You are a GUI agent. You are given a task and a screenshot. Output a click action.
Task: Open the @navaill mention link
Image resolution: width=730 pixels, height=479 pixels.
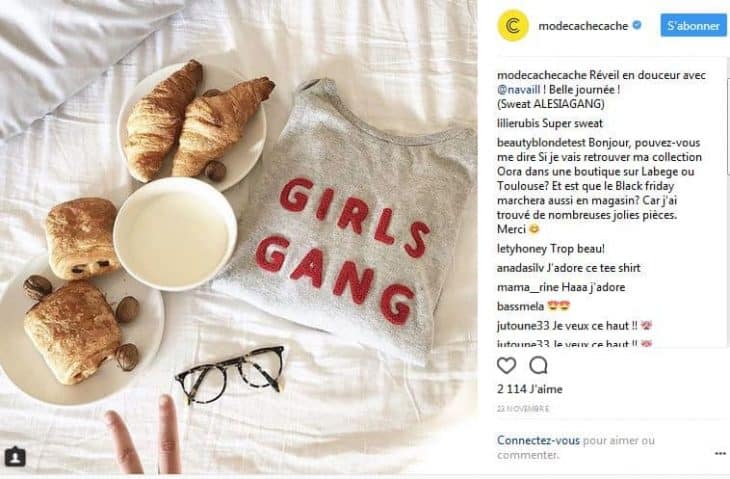[x=519, y=89]
